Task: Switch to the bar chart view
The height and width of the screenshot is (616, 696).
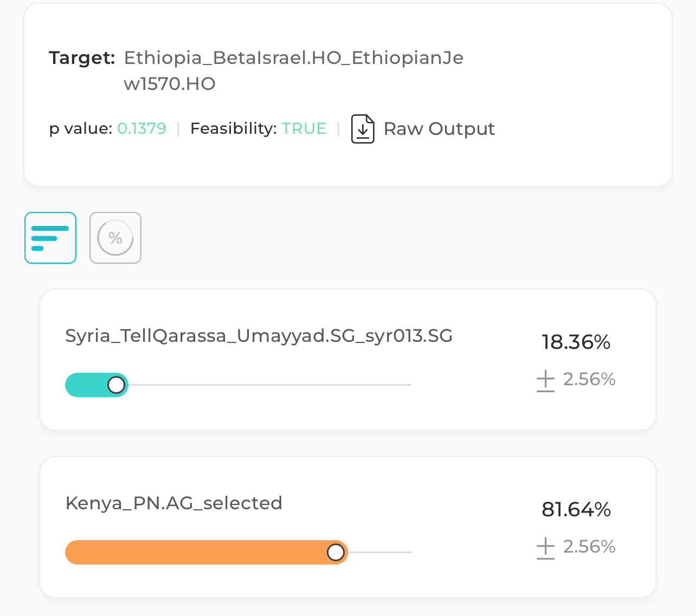Action: point(50,238)
